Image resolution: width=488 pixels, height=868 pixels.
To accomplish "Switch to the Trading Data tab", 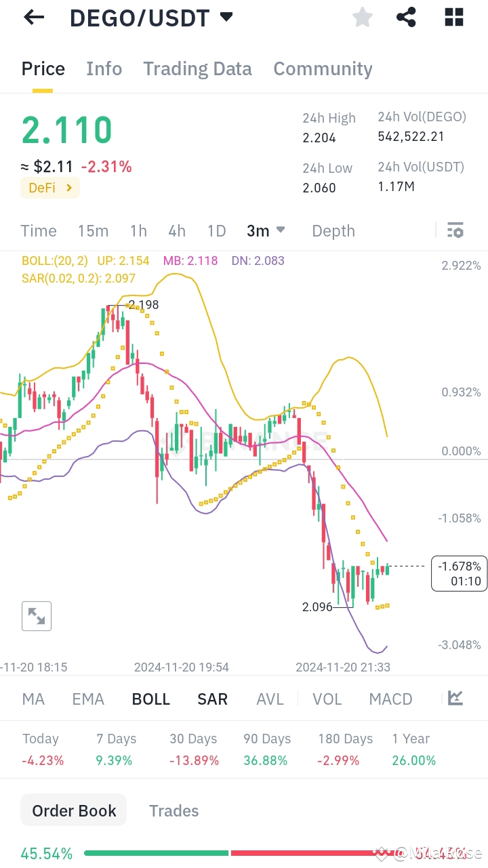I will (197, 68).
